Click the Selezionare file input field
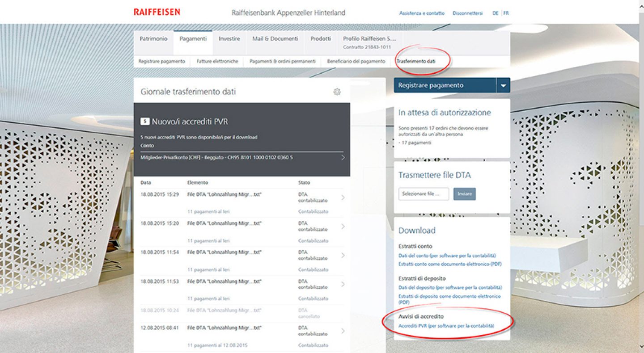This screenshot has height=353, width=644. click(x=424, y=194)
